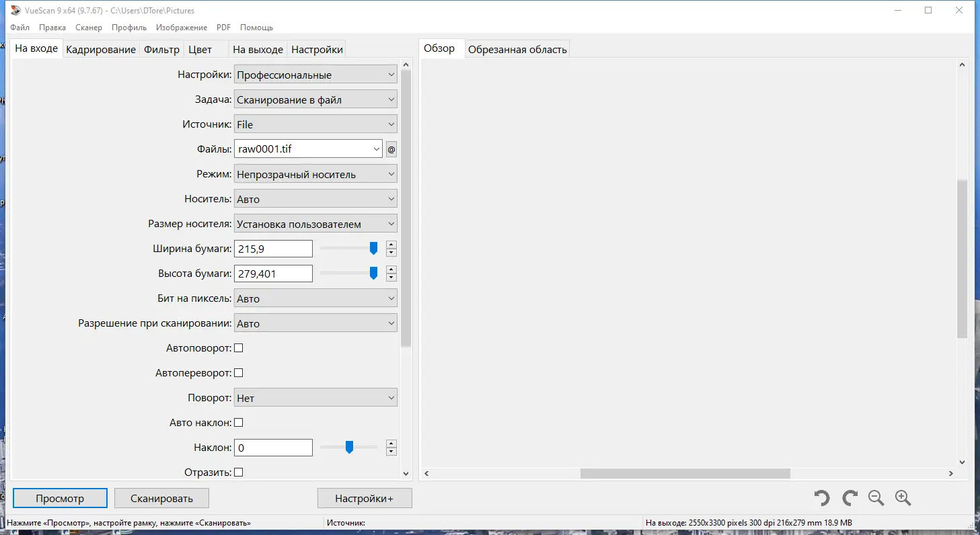The width and height of the screenshot is (980, 535).
Task: Open the Бит на пиксель dropdown
Action: point(315,299)
